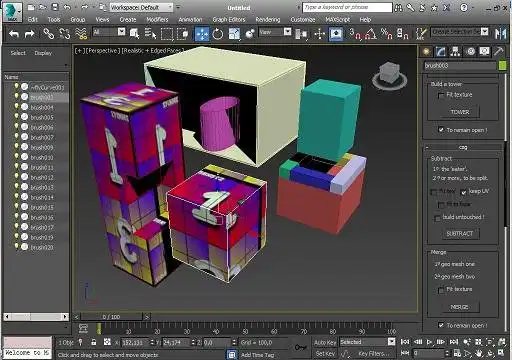Screen dimensions: 512x360
Task: Click the binoculars search icon in title bar
Action: point(399,7)
